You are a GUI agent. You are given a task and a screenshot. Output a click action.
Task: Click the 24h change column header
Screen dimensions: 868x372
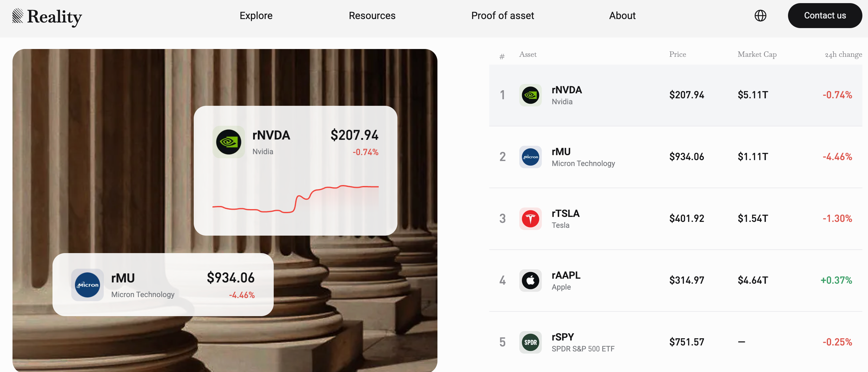(843, 55)
